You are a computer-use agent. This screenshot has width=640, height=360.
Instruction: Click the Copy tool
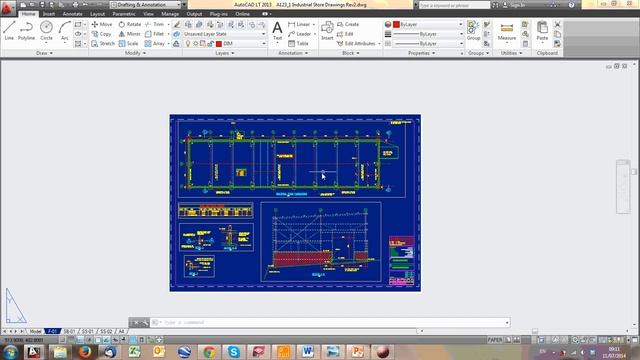click(101, 34)
